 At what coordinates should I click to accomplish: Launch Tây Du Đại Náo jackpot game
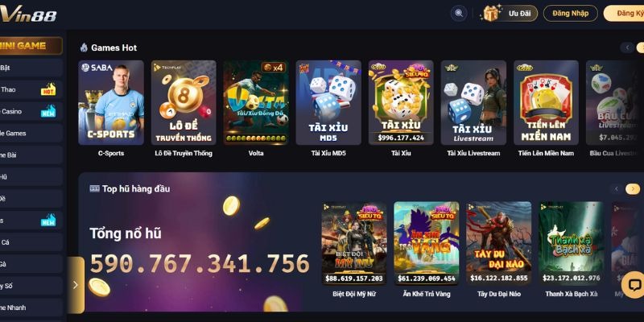[x=498, y=243]
